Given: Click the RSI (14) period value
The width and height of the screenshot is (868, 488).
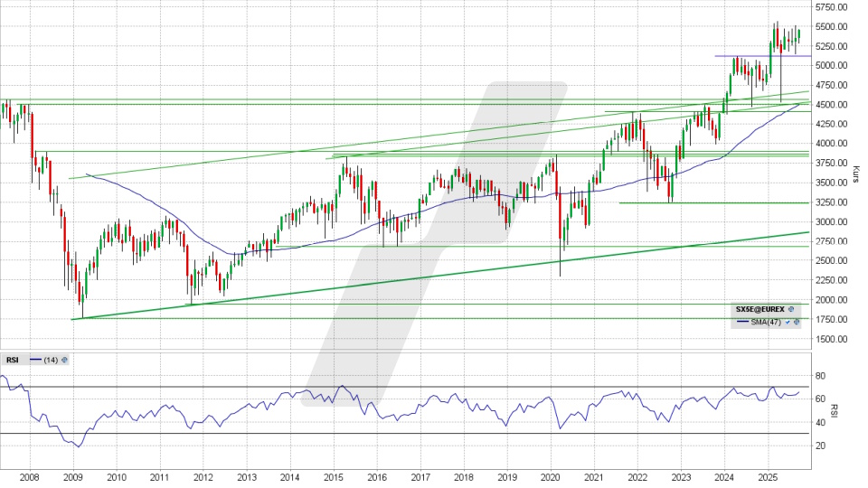Looking at the screenshot, I should pos(52,360).
